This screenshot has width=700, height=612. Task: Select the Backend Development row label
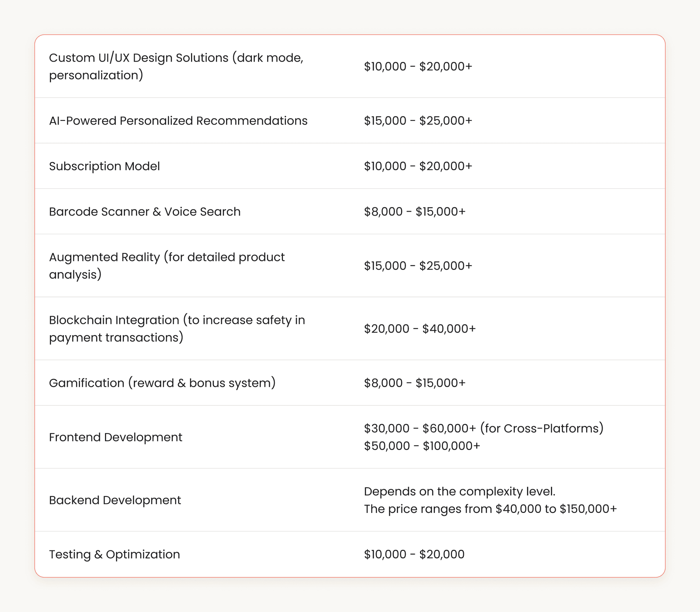(x=115, y=500)
